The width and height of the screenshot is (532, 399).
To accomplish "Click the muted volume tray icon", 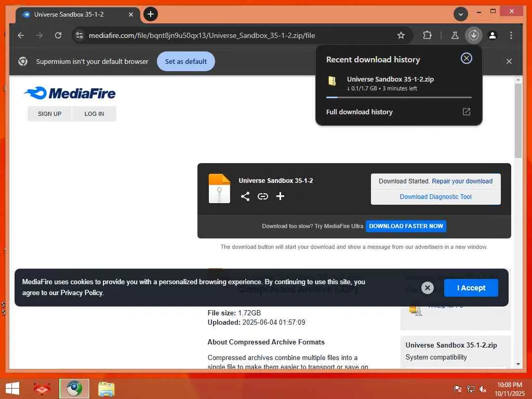I will [x=483, y=389].
